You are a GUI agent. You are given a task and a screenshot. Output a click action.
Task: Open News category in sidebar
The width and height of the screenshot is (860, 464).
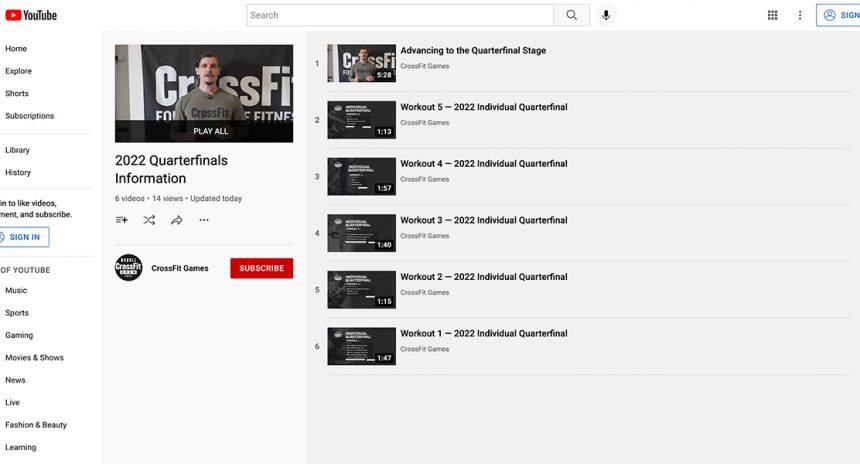(x=15, y=381)
